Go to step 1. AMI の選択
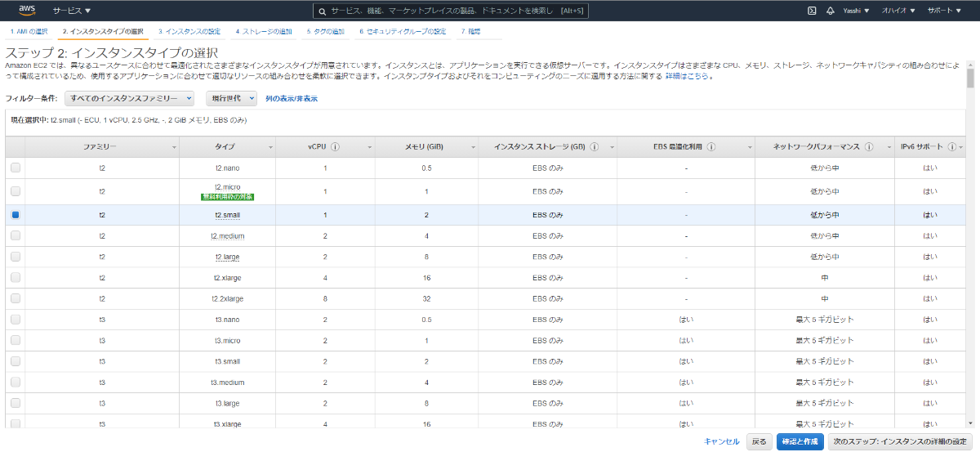 [29, 31]
